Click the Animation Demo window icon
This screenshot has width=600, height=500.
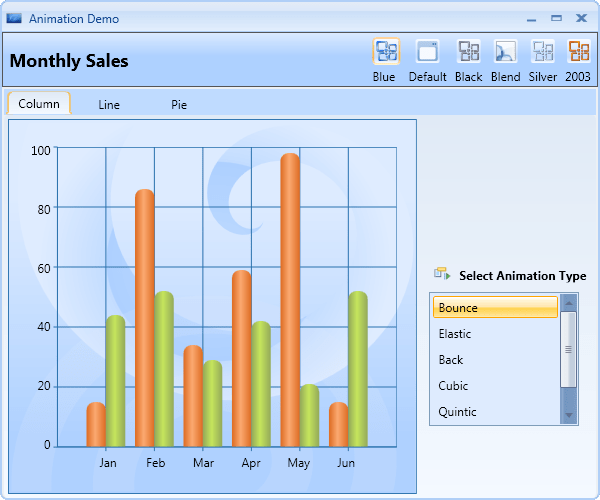point(14,18)
